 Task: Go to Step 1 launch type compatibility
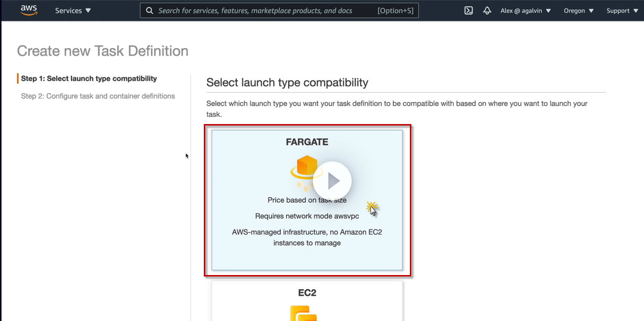[89, 78]
